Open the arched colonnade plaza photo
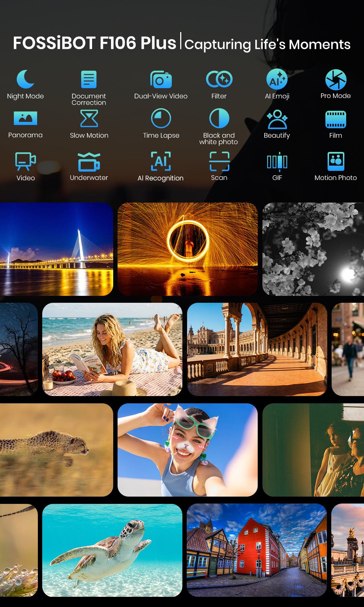364x607 pixels. [257, 349]
